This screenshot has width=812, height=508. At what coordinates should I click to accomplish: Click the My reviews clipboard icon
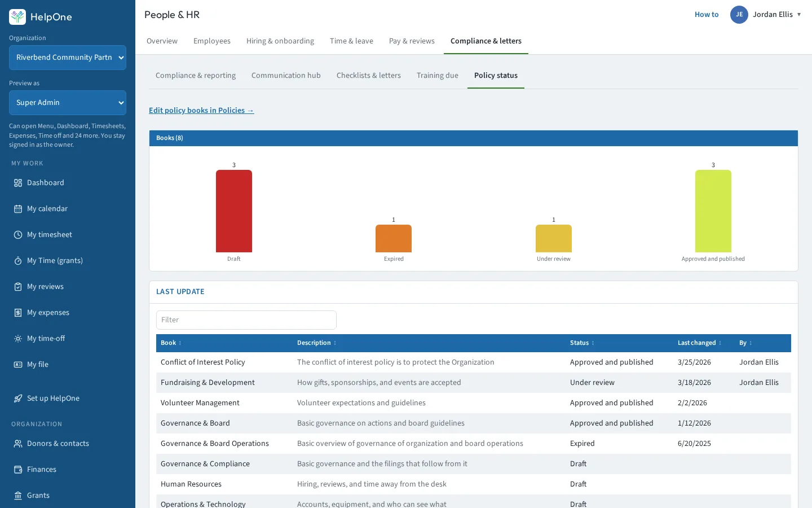pyautogui.click(x=18, y=287)
